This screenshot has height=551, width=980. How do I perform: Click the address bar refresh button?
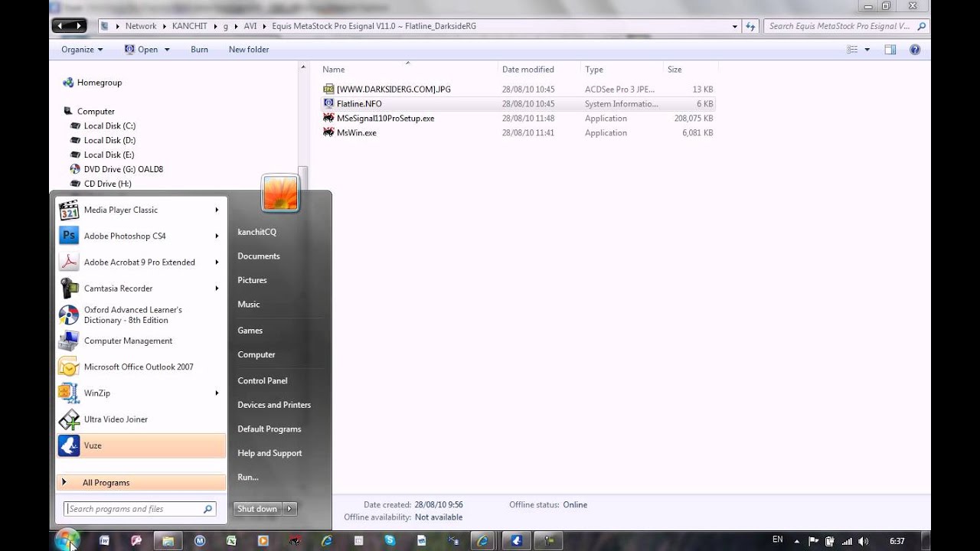coord(750,26)
